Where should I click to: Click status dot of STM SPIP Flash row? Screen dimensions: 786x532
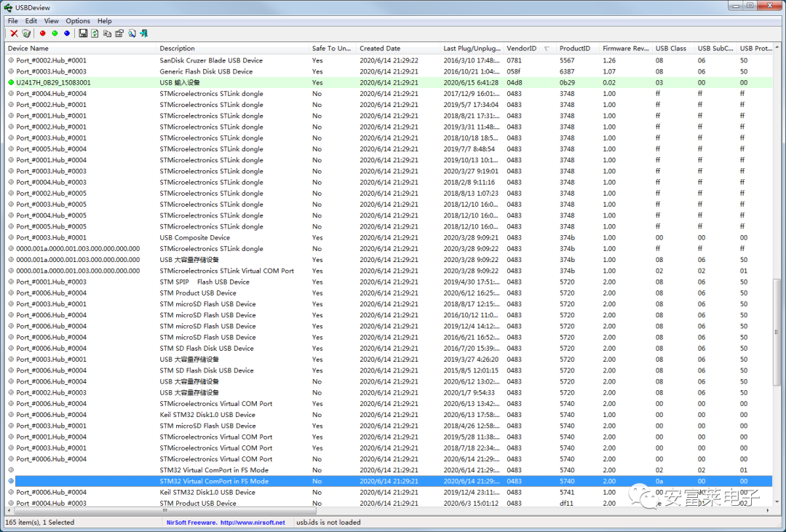[x=11, y=282]
